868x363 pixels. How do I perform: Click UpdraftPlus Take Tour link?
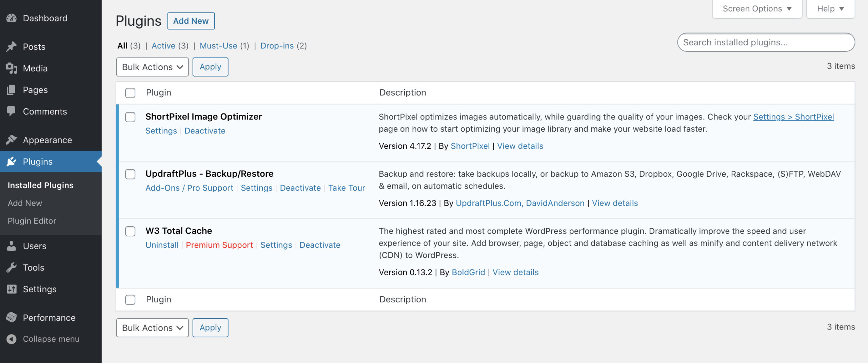347,188
